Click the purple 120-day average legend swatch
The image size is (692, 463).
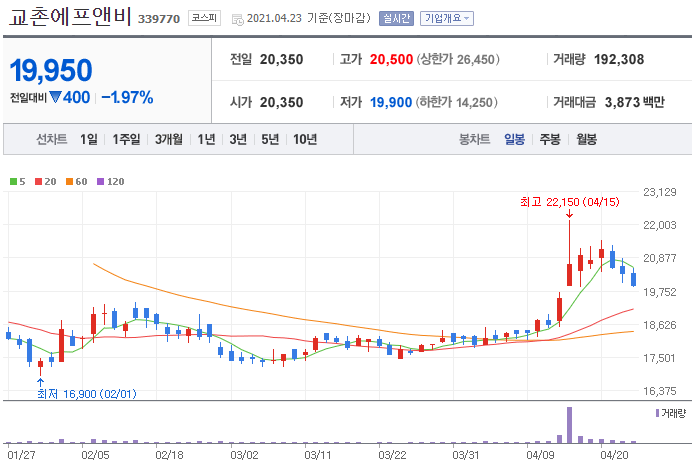tap(100, 181)
